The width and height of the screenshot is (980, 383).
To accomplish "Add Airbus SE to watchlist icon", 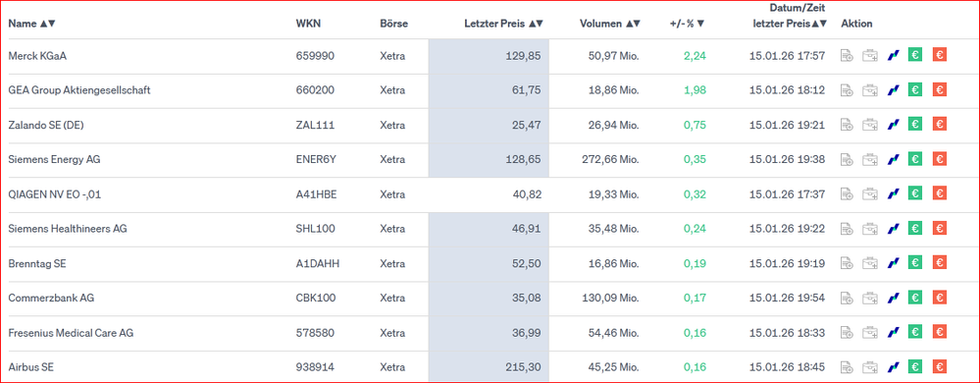I will pos(847,367).
